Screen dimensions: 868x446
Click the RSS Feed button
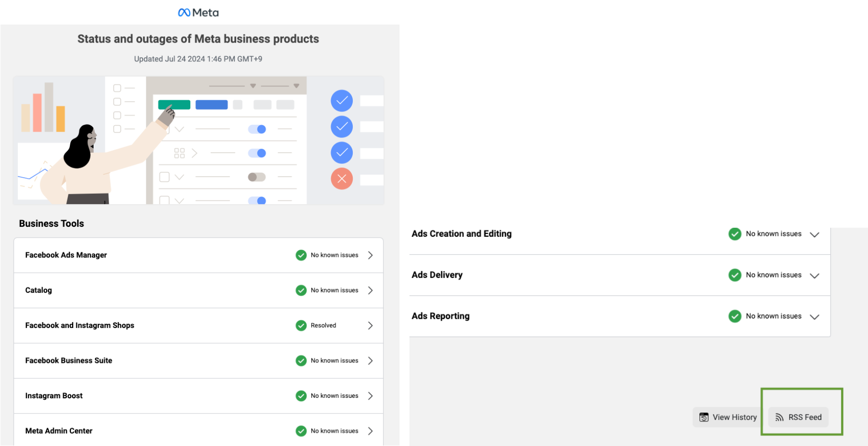(x=798, y=417)
